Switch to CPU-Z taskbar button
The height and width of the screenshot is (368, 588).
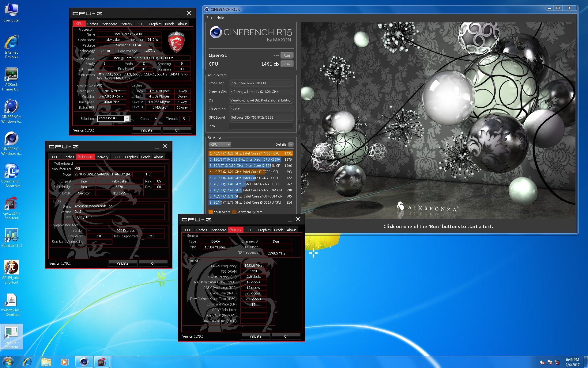click(102, 362)
